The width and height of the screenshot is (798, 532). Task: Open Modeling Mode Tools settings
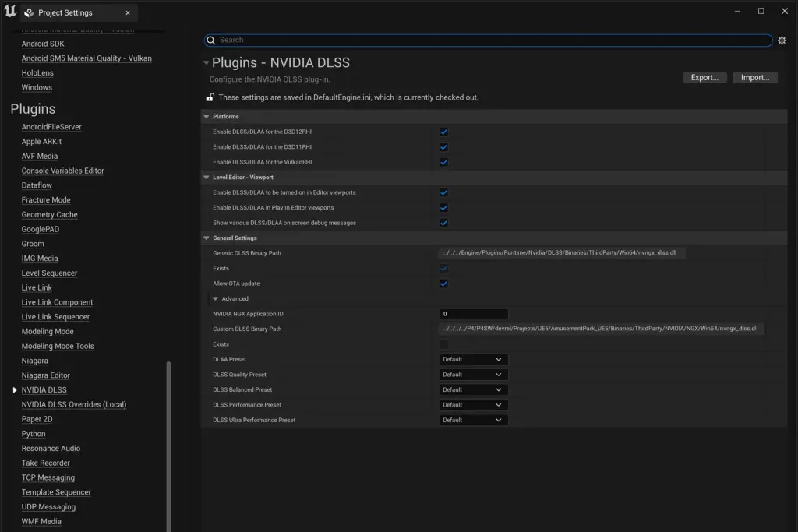coord(58,347)
